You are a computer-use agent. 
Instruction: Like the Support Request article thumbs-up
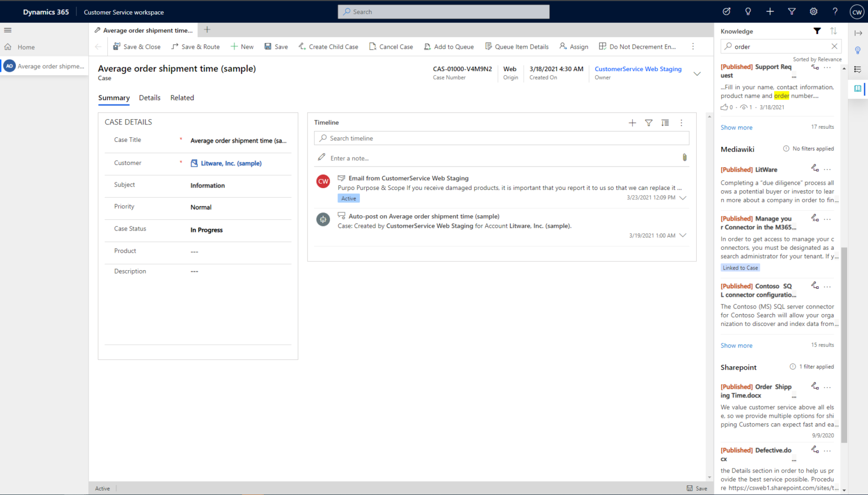[723, 107]
